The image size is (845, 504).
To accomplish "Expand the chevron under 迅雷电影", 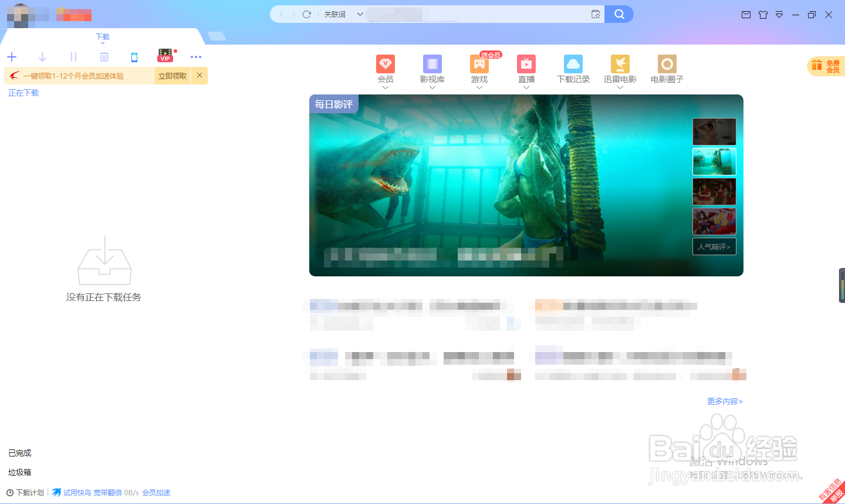I will (620, 87).
